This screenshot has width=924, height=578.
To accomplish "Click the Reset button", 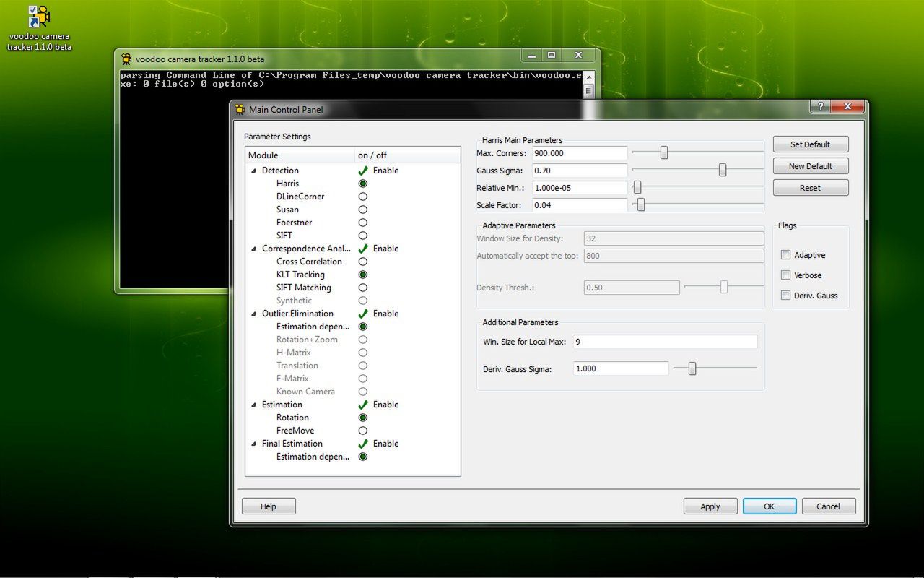I will [x=810, y=188].
